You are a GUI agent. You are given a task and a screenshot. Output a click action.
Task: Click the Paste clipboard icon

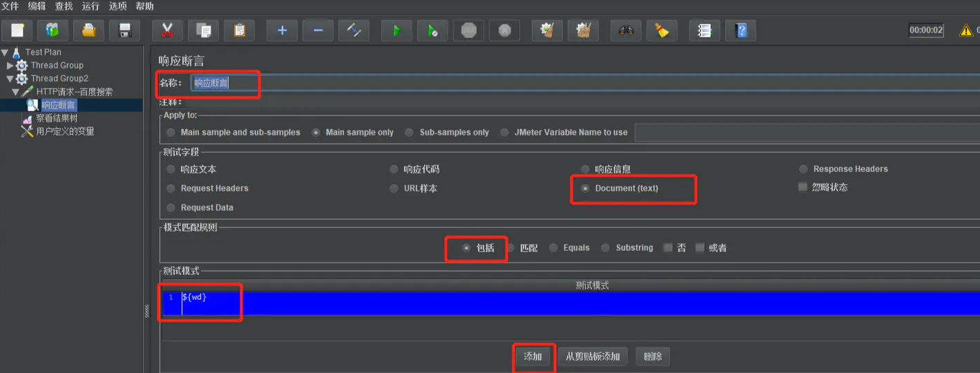click(x=239, y=30)
